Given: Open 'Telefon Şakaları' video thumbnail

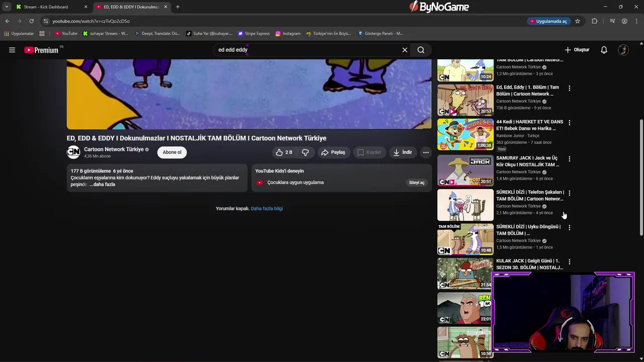Looking at the screenshot, I should [465, 205].
